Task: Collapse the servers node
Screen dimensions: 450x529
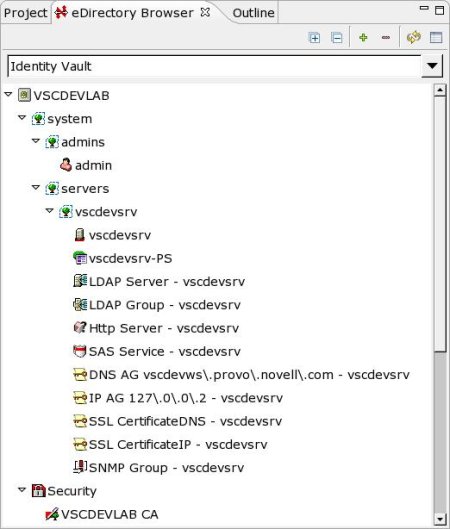Action: [x=36, y=187]
